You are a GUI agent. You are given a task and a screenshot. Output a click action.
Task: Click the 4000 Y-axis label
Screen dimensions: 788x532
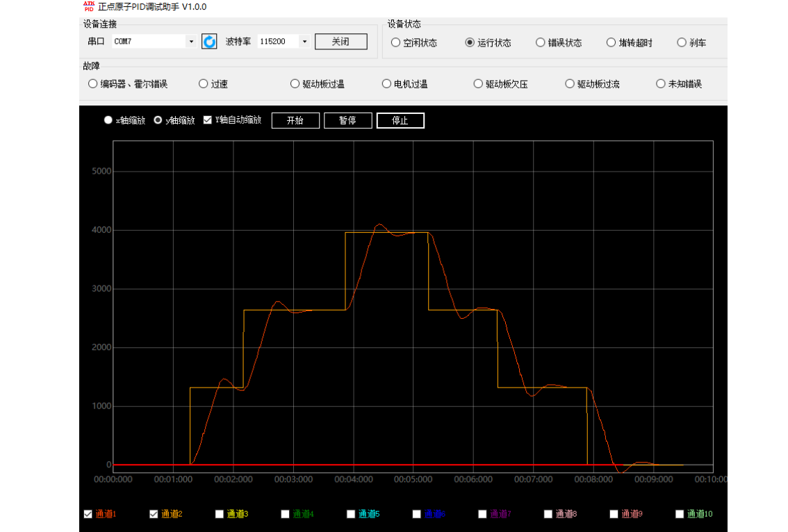[101, 230]
